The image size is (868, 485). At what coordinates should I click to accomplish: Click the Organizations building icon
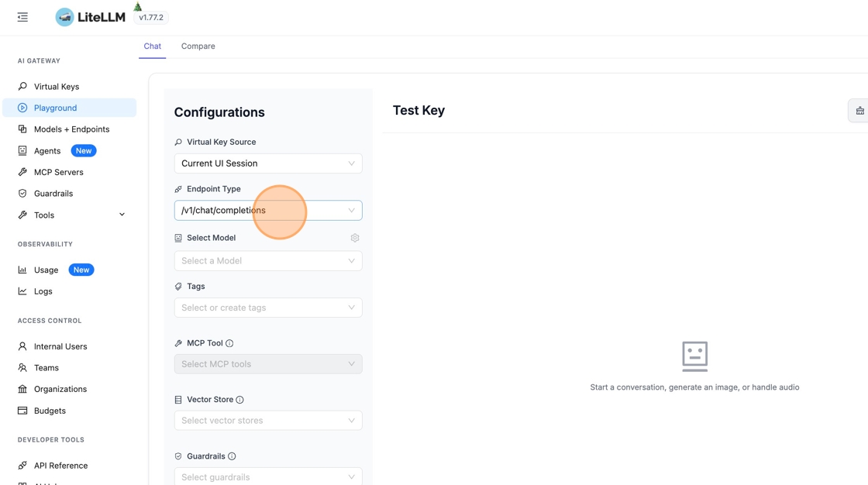[x=22, y=389]
